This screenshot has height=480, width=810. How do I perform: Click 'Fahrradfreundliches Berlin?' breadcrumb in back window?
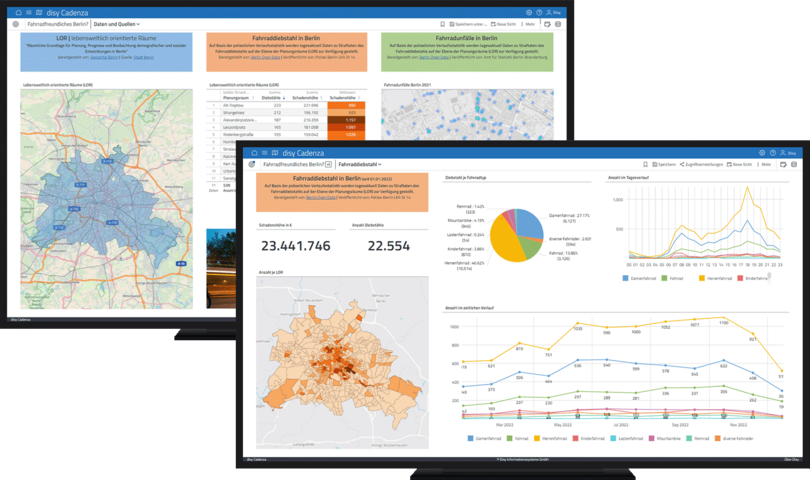pyautogui.click(x=58, y=24)
